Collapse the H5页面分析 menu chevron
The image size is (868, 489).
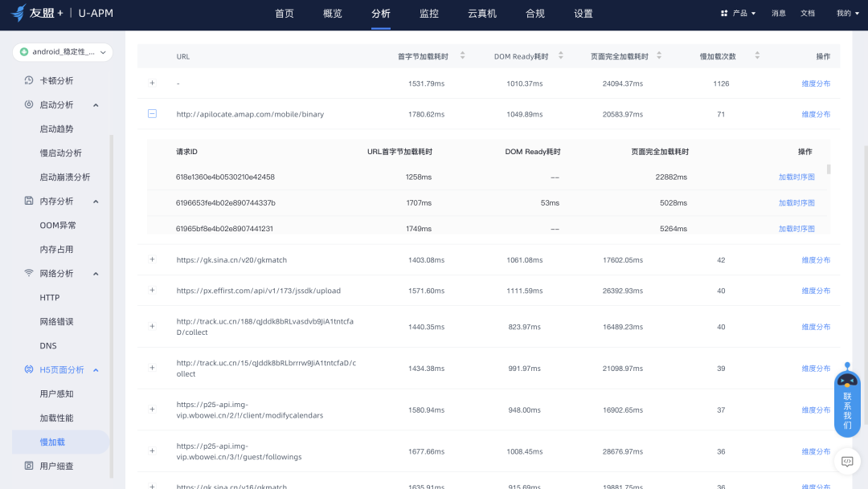tap(96, 370)
